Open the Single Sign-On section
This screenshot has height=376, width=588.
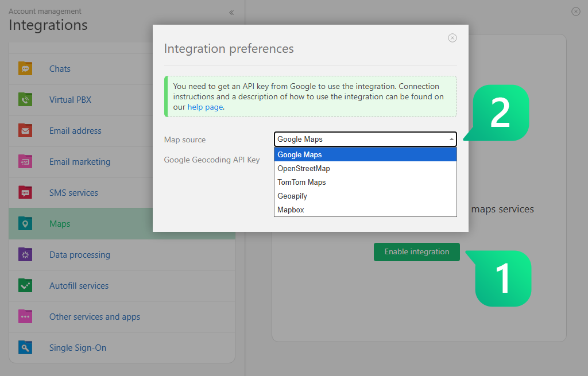[122, 347]
